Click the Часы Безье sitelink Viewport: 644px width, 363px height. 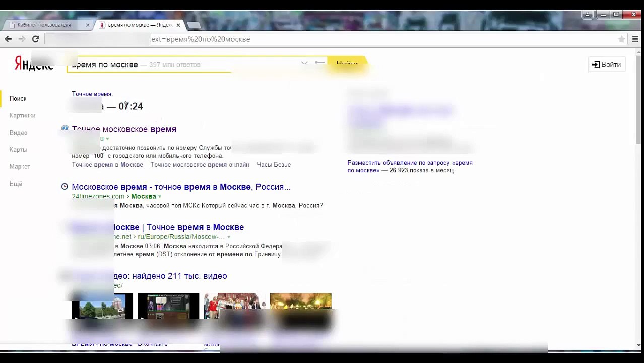(274, 165)
